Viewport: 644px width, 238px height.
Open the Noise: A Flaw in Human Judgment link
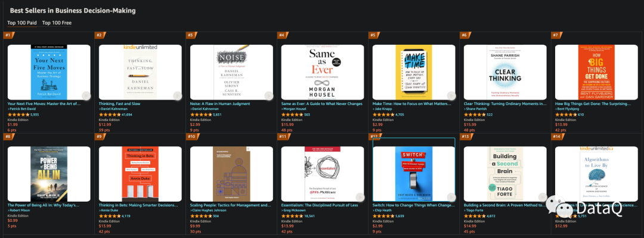point(219,104)
